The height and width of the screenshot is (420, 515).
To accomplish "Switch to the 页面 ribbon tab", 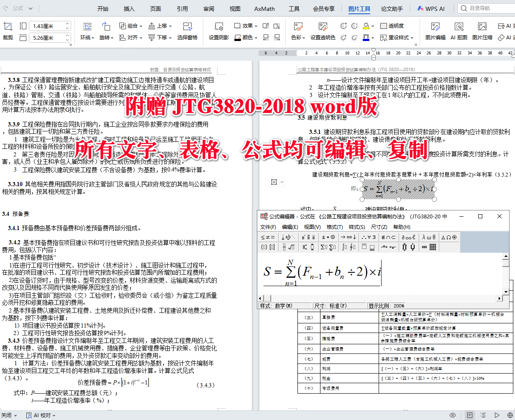I will 156,8.
